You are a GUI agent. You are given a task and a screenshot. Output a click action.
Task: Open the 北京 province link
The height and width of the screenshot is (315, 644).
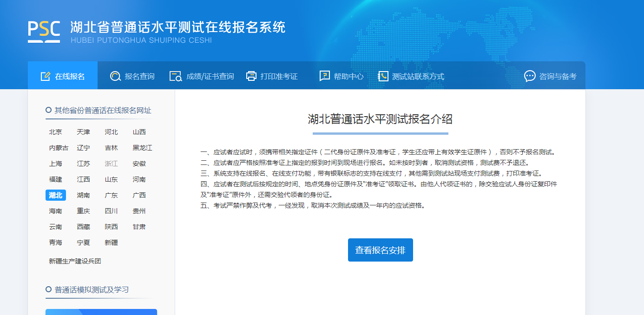point(55,132)
